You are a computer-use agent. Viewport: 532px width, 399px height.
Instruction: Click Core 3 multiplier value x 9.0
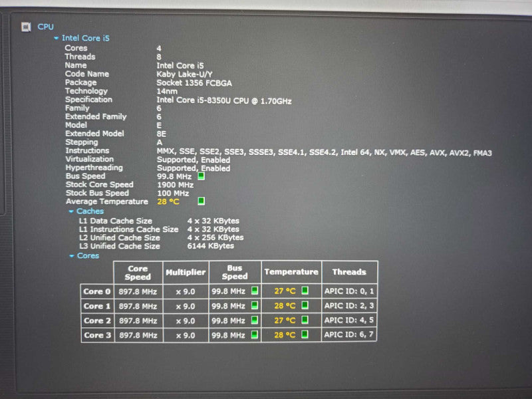(186, 336)
